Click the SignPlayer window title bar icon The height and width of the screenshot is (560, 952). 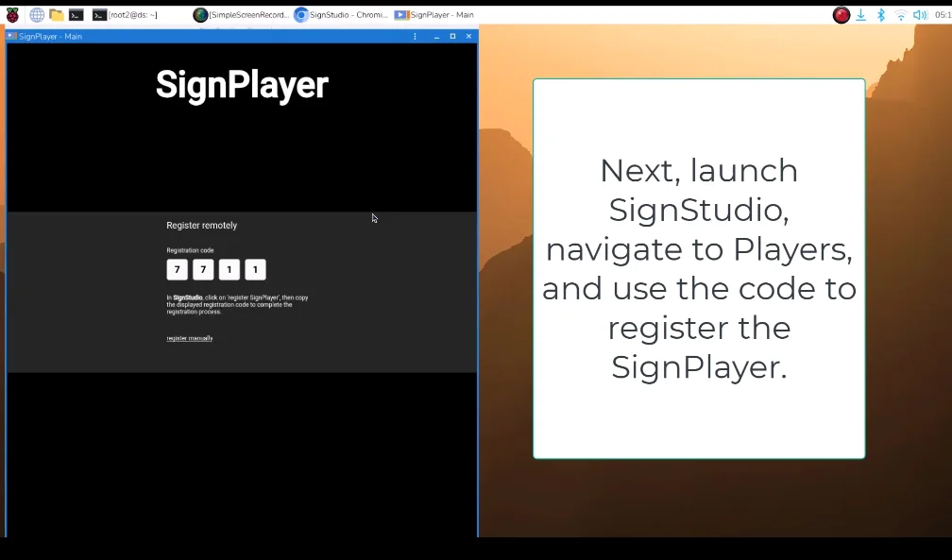(x=11, y=36)
